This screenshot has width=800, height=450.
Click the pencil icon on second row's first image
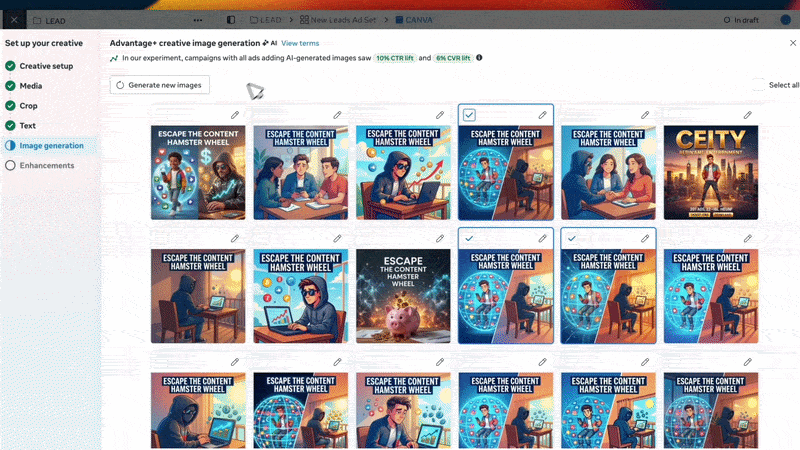(x=234, y=239)
